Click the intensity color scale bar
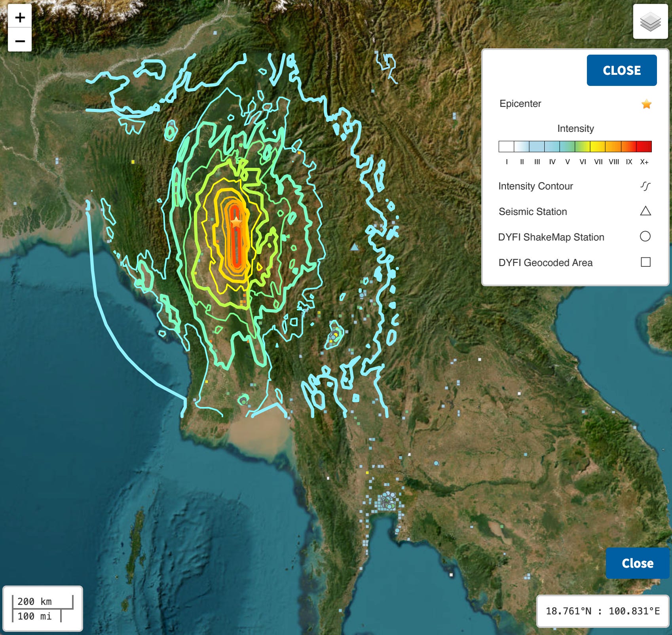The width and height of the screenshot is (672, 635). 575,146
